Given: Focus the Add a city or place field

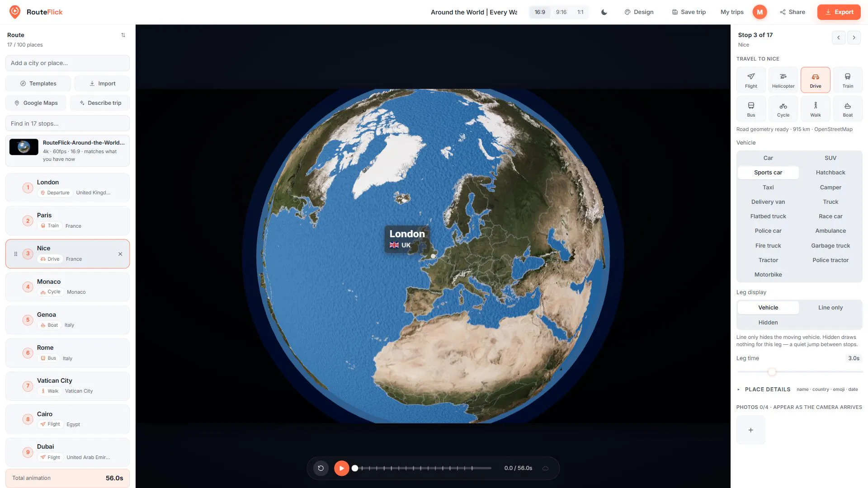Looking at the screenshot, I should 68,63.
